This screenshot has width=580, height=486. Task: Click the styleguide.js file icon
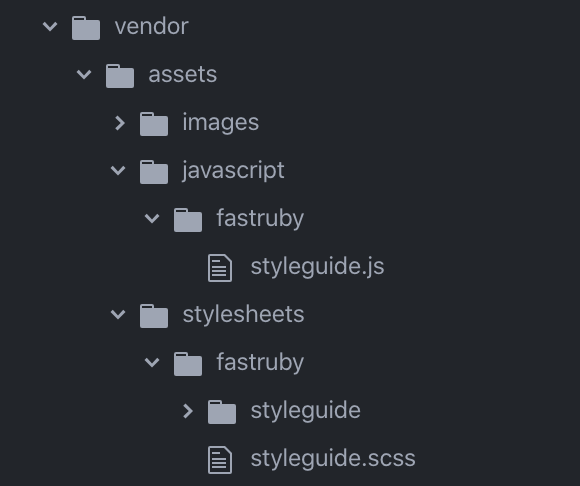tap(220, 268)
